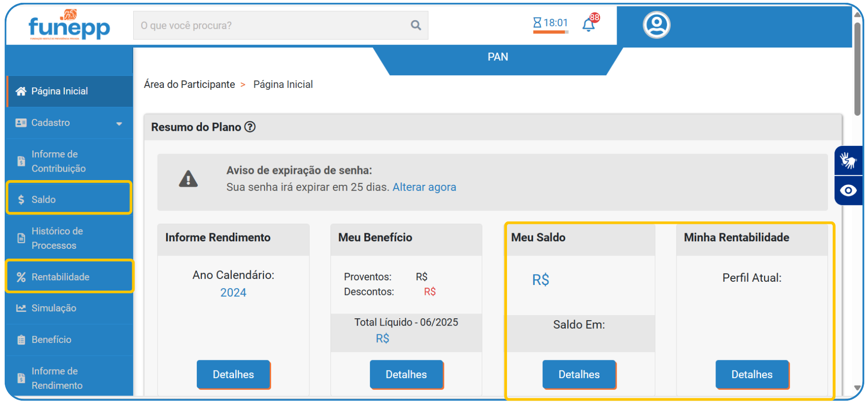
Task: Click the Simulação chart icon
Action: [x=21, y=308]
